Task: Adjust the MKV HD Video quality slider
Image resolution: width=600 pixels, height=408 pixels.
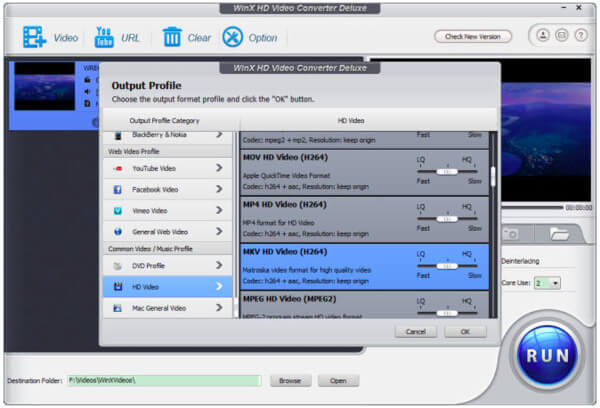Action: point(447,266)
